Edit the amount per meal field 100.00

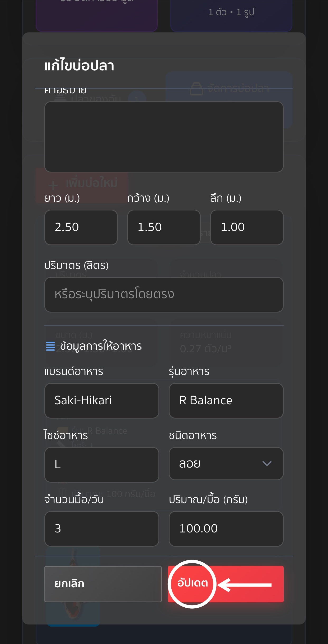(x=226, y=528)
